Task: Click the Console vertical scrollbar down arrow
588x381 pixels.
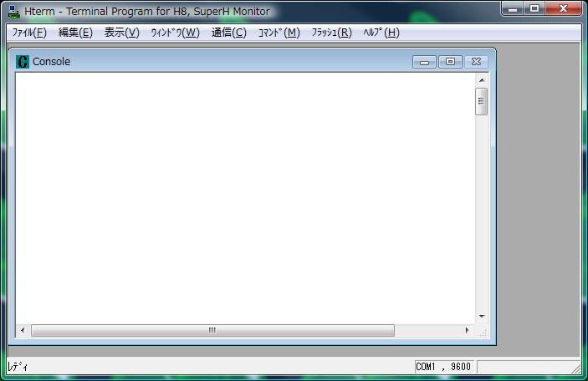Action: [482, 317]
